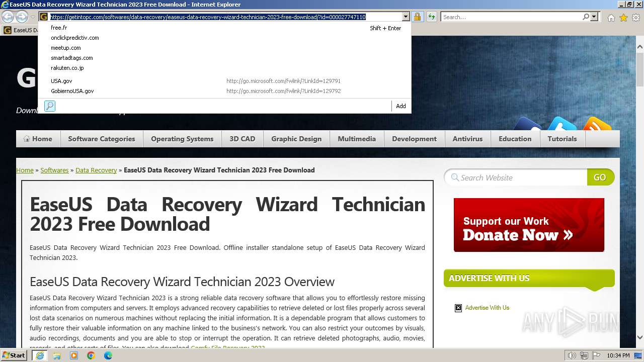Open Software Categories nav item

click(x=102, y=139)
